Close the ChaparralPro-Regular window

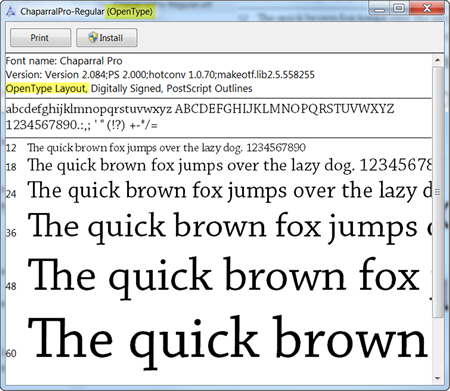(427, 8)
